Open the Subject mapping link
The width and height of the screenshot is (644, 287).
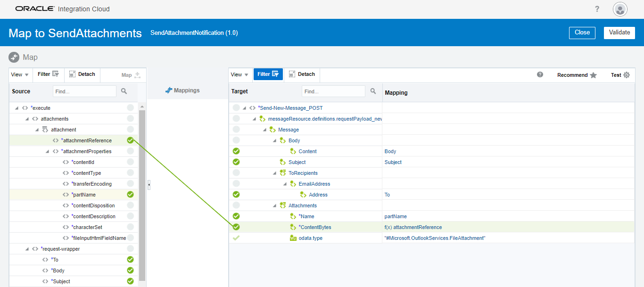(393, 162)
